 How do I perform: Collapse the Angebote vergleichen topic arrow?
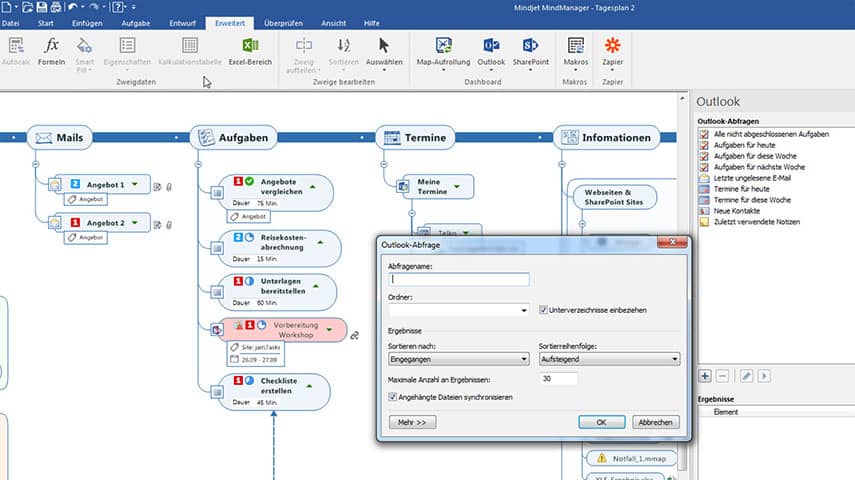(312, 187)
